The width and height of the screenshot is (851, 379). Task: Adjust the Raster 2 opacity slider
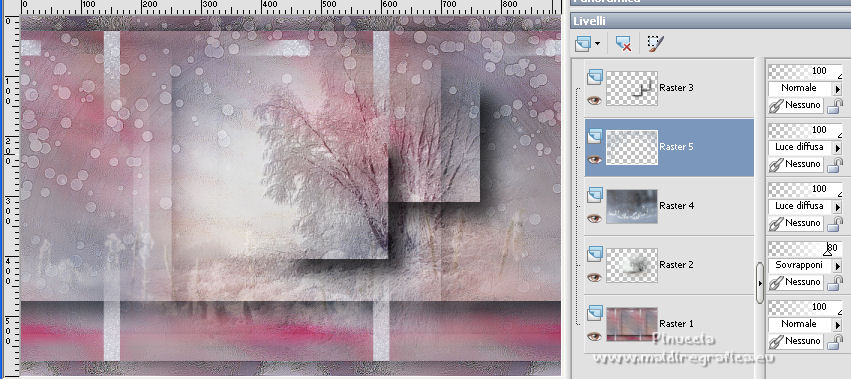click(x=805, y=248)
